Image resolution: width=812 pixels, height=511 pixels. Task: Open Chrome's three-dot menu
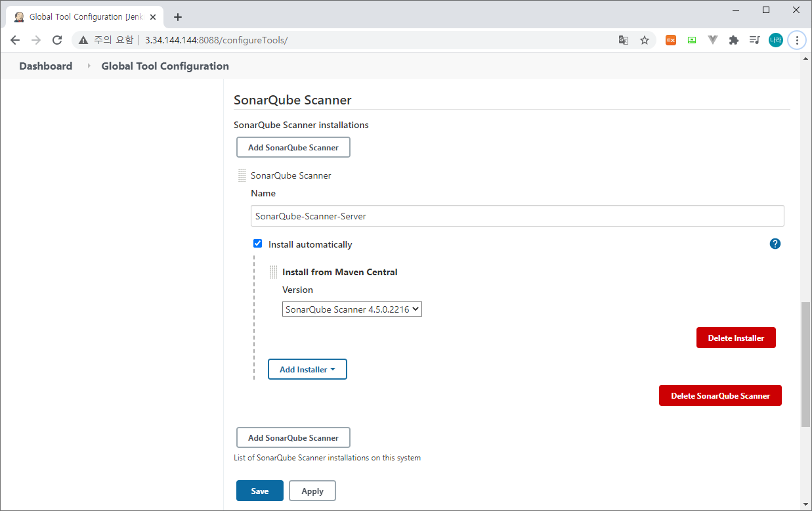coord(797,40)
